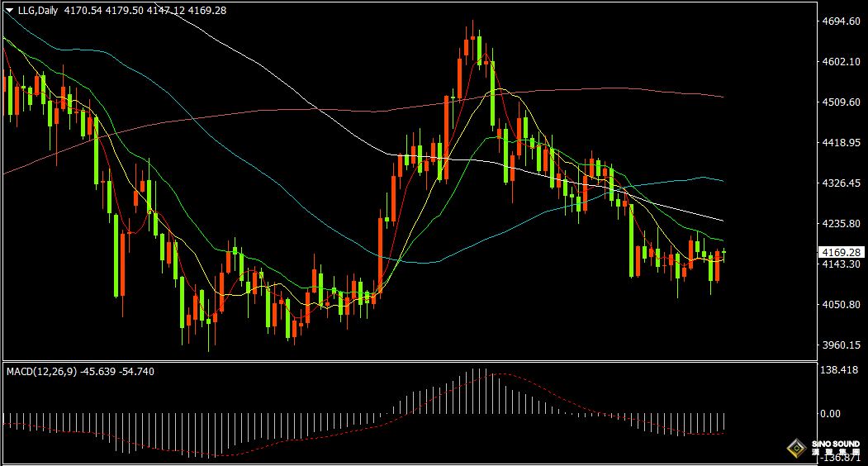
Task: Click the 4235.80 price axis label
Action: click(x=842, y=223)
